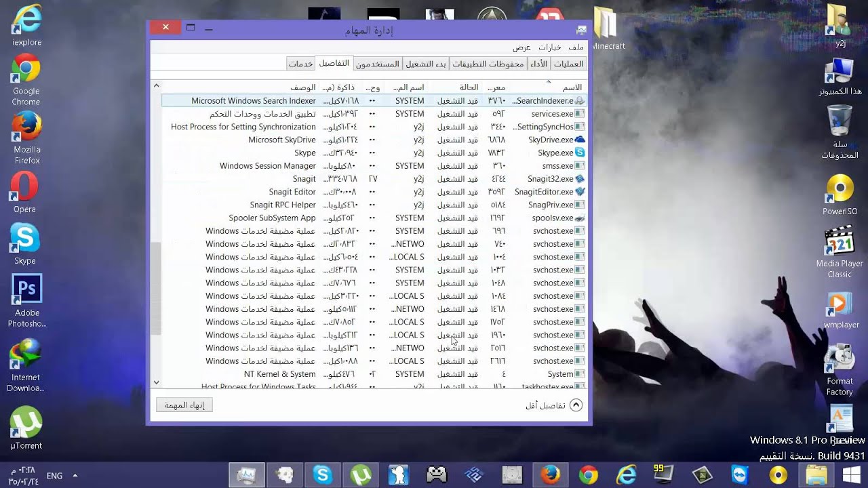Select the 'Host Process for Setting Synchronization' cell
The width and height of the screenshot is (868, 488).
point(243,127)
